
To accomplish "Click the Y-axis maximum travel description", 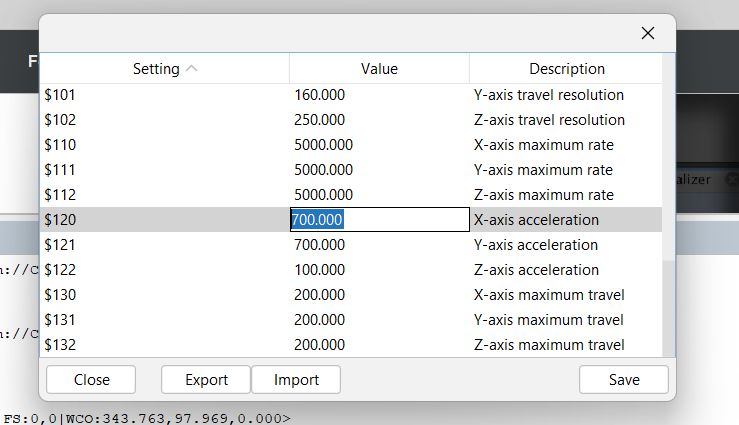I will (x=549, y=319).
